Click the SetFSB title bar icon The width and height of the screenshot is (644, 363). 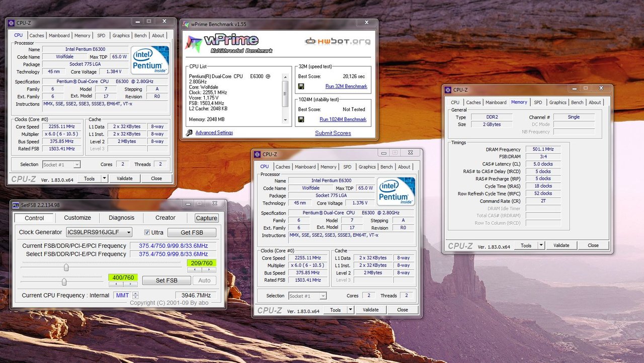pyautogui.click(x=16, y=205)
